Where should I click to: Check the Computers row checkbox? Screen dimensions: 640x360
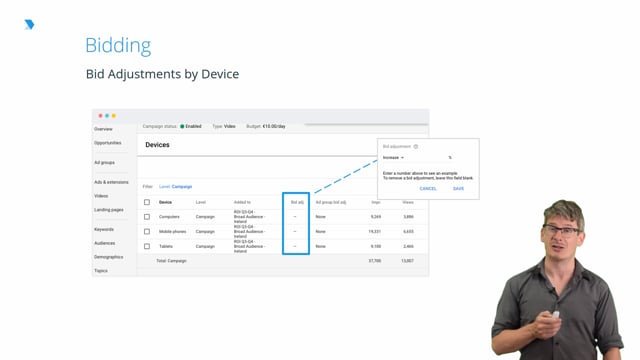point(147,217)
